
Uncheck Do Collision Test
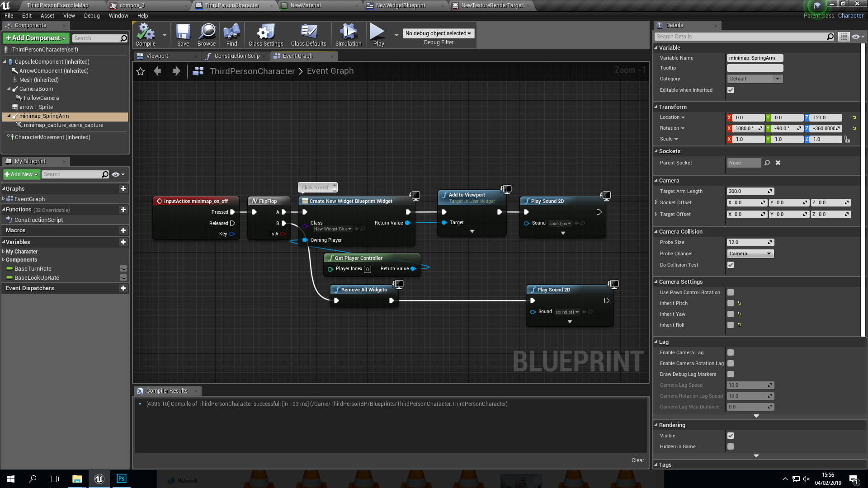click(731, 265)
